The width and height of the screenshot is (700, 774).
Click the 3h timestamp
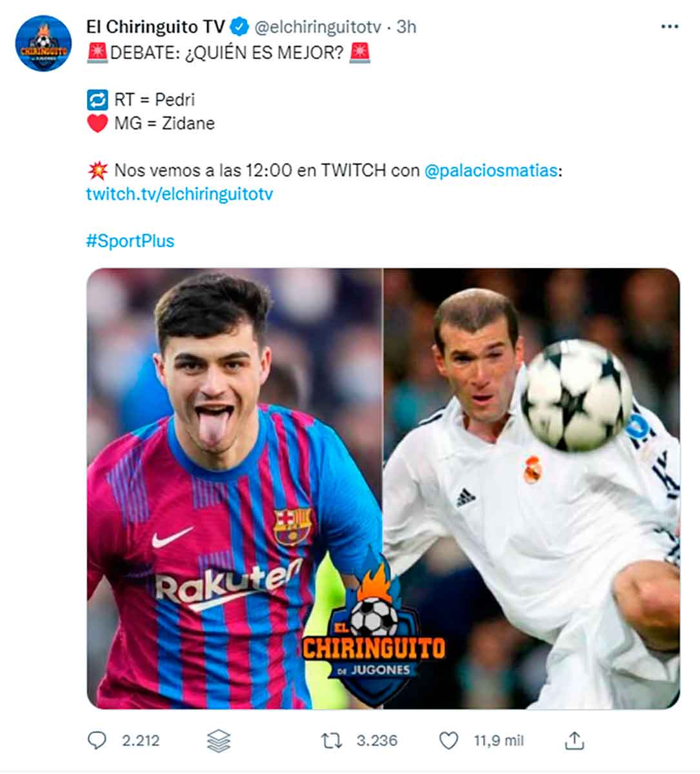tap(406, 27)
